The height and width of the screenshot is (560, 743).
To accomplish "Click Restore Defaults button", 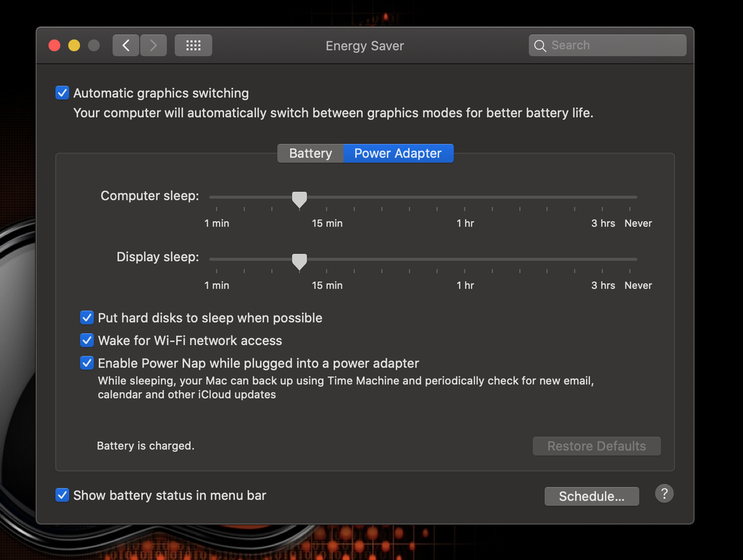I will [x=597, y=447].
